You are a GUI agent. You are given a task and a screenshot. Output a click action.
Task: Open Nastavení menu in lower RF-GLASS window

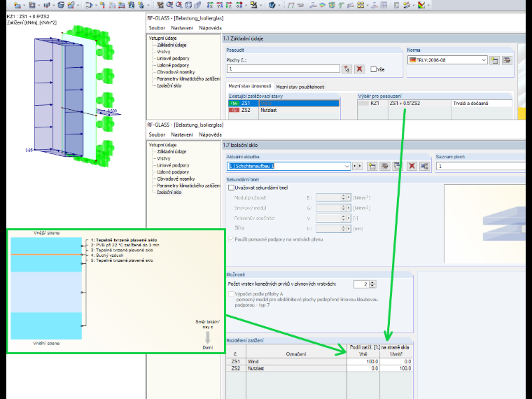coord(182,134)
